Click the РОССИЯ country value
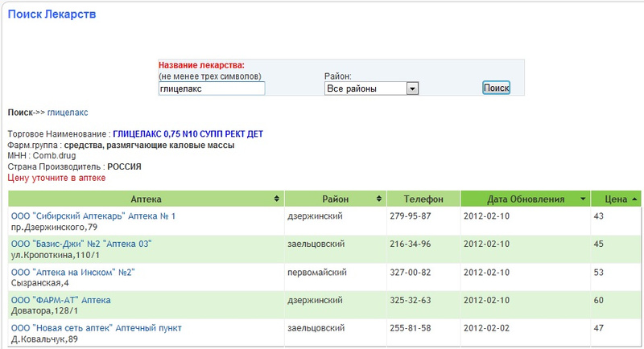This screenshot has width=644, height=349. click(x=124, y=167)
